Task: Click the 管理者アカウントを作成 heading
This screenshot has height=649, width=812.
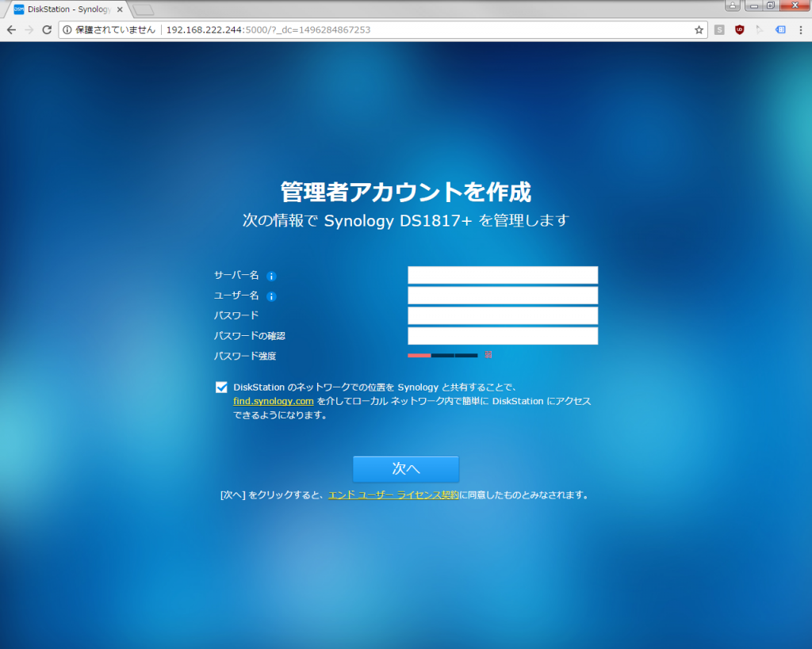Action: pyautogui.click(x=406, y=192)
